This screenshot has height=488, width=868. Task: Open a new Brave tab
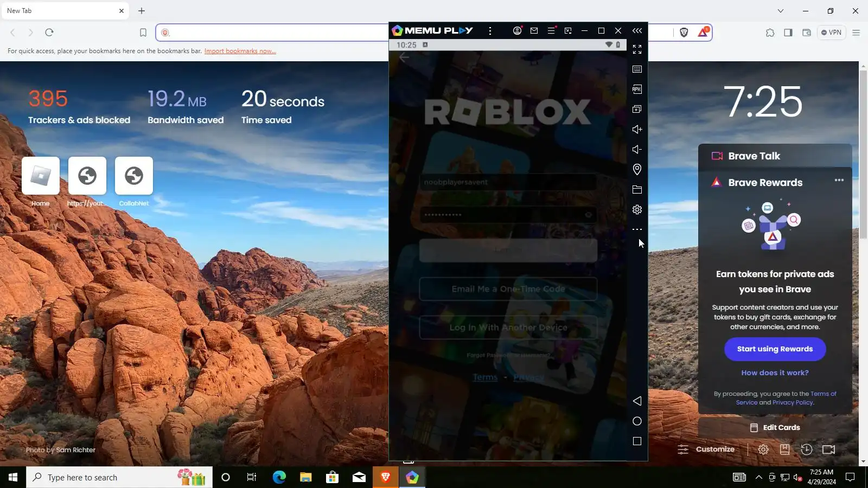point(142,11)
